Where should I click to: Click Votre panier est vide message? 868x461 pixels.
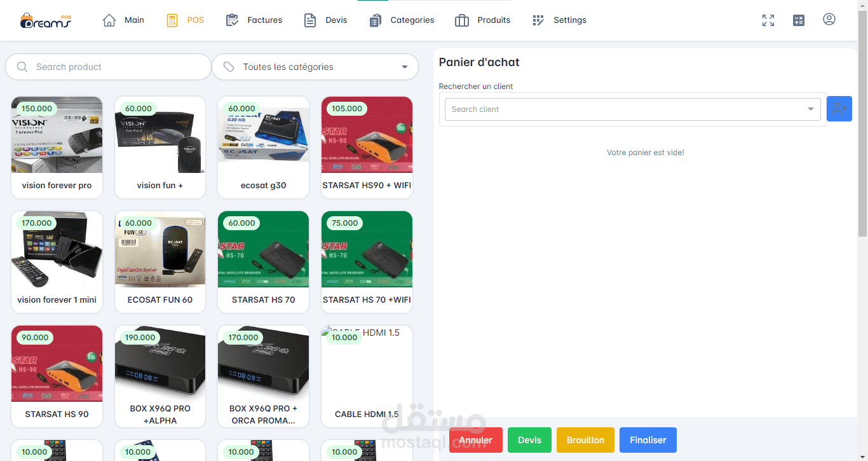coord(646,153)
